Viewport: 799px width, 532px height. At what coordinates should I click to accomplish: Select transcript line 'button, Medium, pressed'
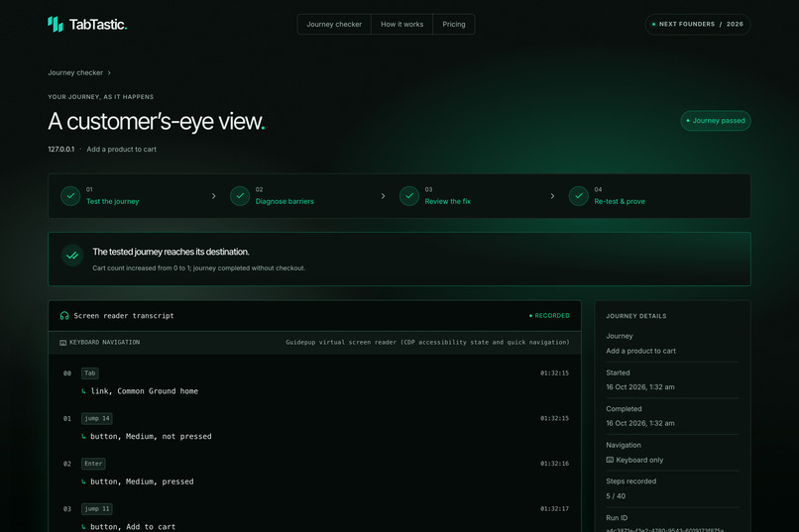click(142, 481)
